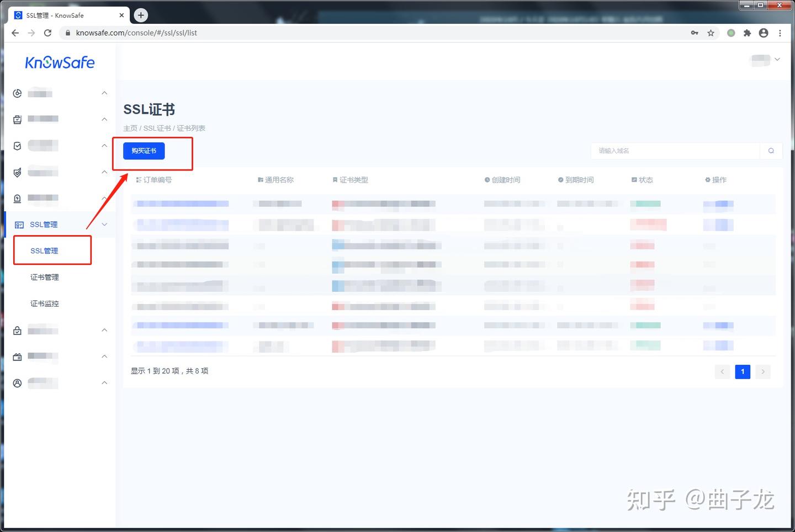Click the 通用名称 column header icon
This screenshot has width=795, height=532.
[259, 179]
